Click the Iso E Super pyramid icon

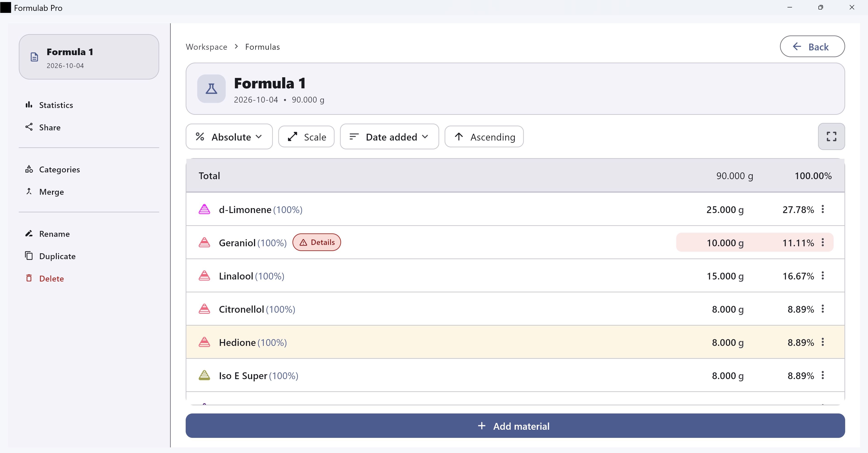point(204,375)
